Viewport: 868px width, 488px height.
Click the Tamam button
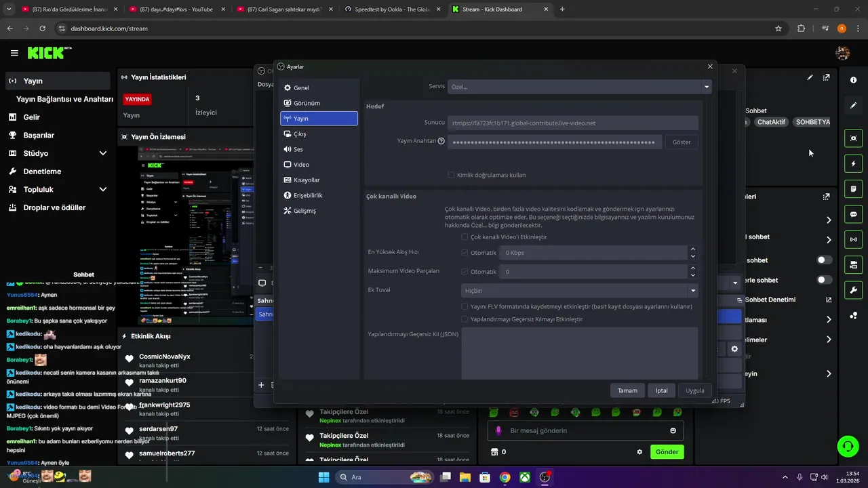pyautogui.click(x=627, y=390)
